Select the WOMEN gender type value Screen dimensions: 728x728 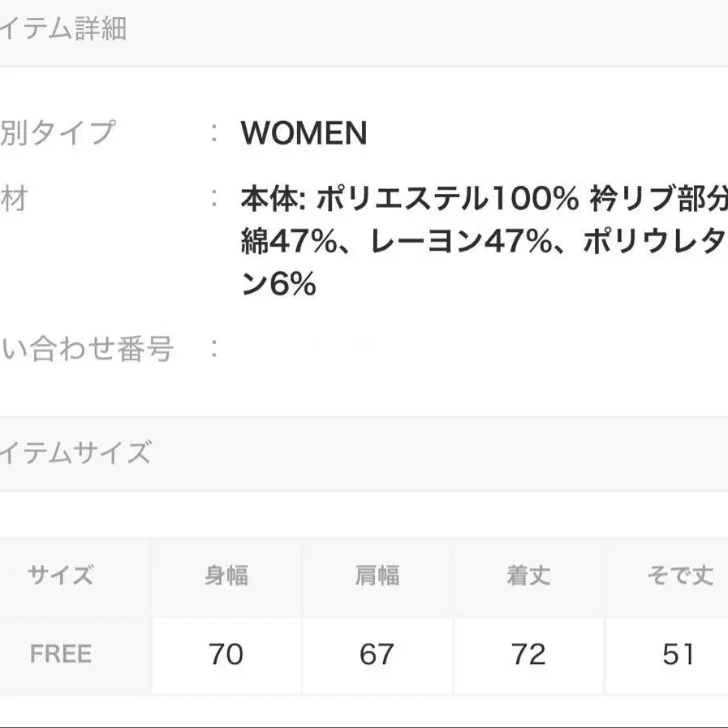pos(304,133)
